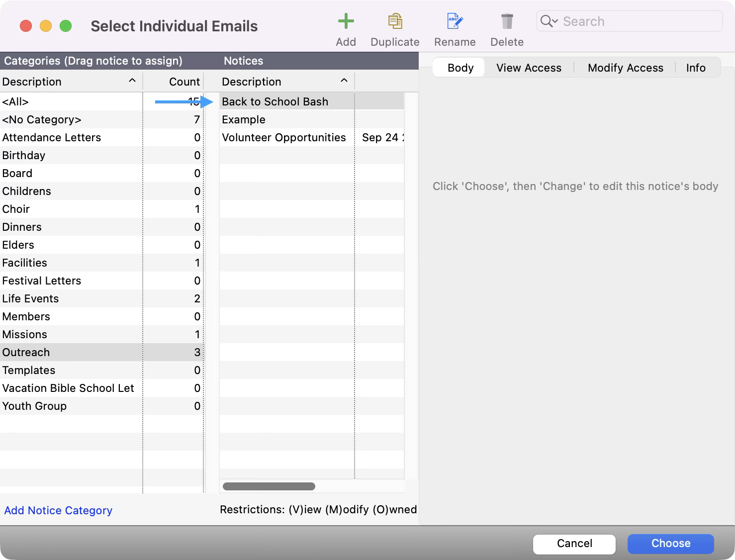Open the search magnifier options dropdown
This screenshot has height=560, width=735.
click(x=549, y=21)
